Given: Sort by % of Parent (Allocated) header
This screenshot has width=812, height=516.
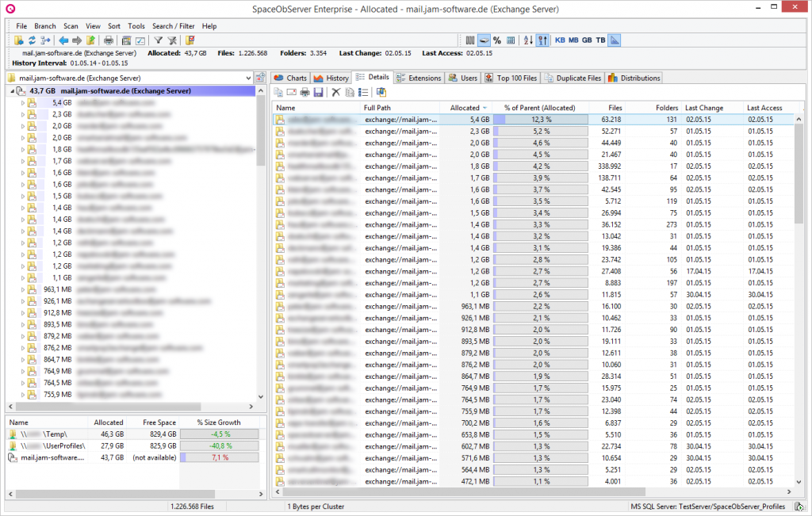Looking at the screenshot, I should (540, 108).
